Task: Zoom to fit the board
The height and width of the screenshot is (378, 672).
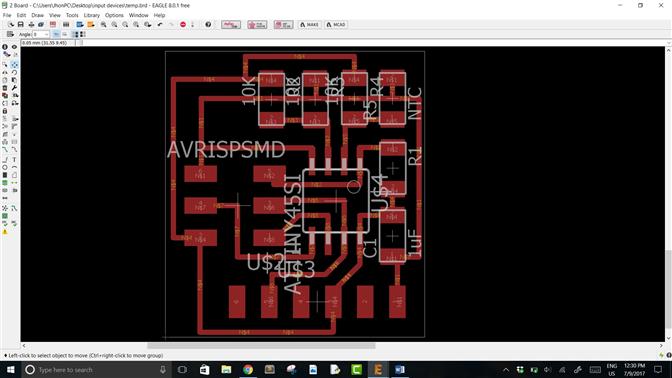Action: (104, 24)
